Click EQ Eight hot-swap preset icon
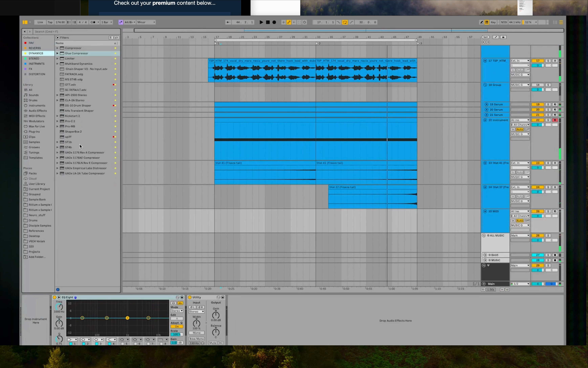Image resolution: width=588 pixels, height=368 pixels. 177,297
